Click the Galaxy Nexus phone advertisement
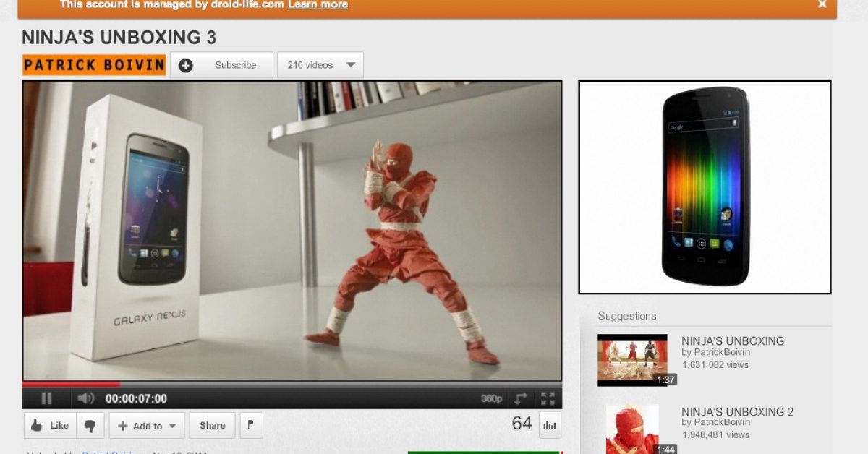Image resolution: width=868 pixels, height=454 pixels. click(x=705, y=187)
